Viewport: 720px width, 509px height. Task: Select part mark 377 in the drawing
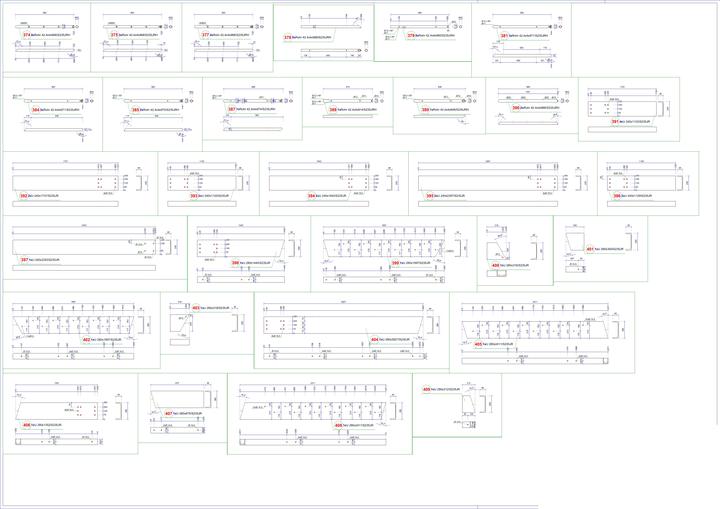[x=205, y=35]
